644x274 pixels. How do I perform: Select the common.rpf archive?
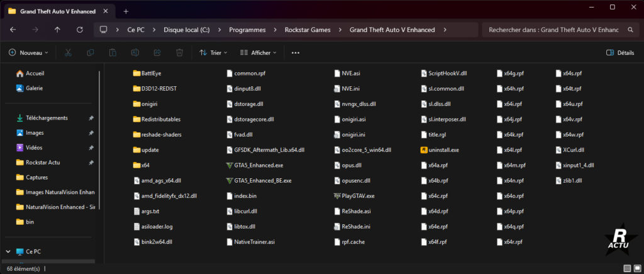(247, 73)
